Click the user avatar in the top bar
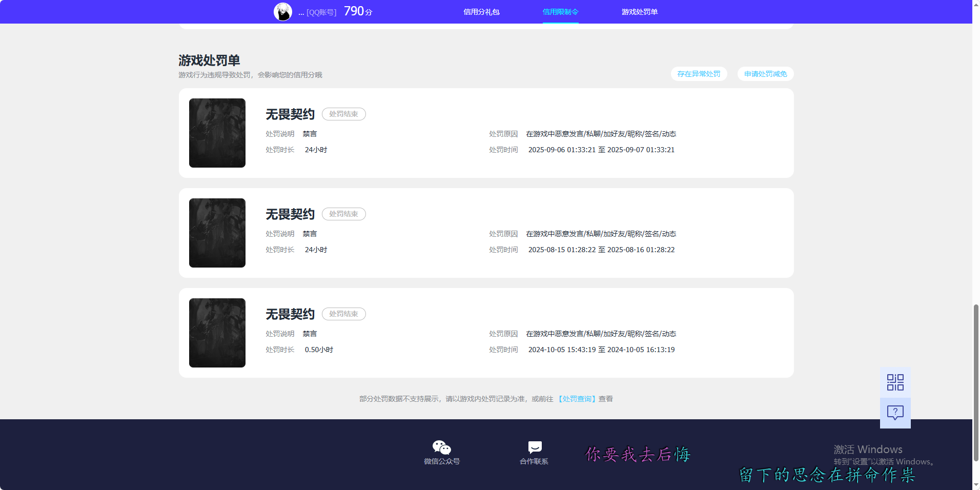Viewport: 980px width, 490px height. 282,11
